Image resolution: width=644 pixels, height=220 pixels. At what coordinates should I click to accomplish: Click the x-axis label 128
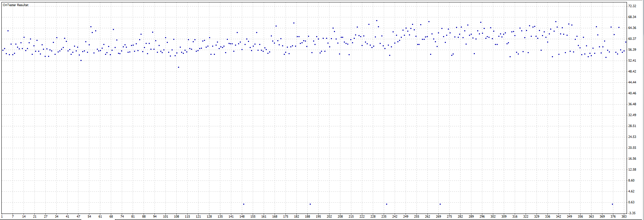tap(209, 216)
